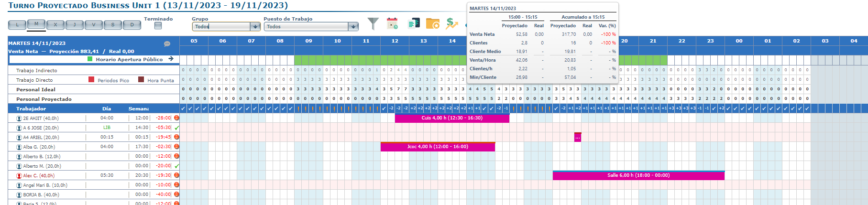Select the L (Monday) day tab
The width and height of the screenshot is (868, 205).
[x=17, y=25]
